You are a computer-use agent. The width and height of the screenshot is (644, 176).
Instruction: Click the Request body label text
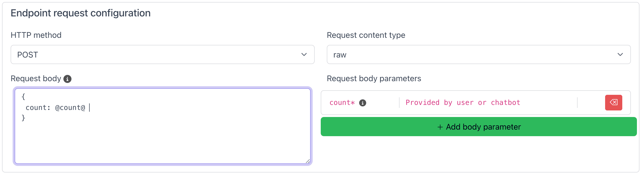pyautogui.click(x=36, y=79)
